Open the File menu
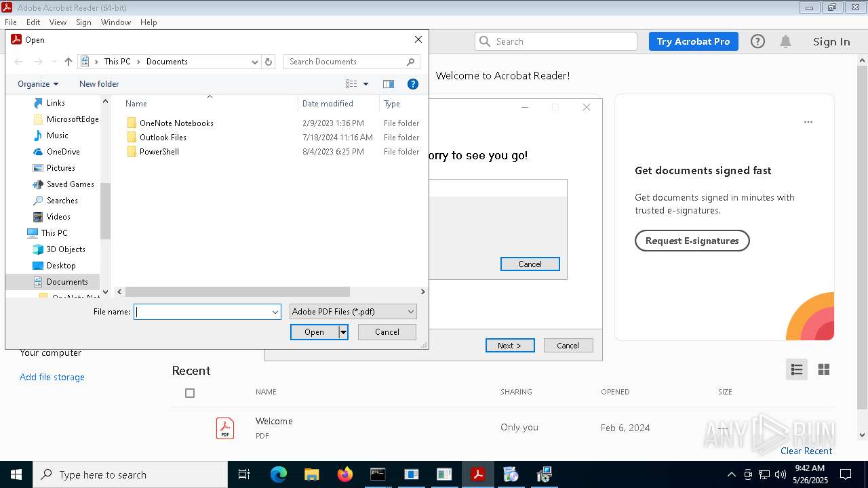 11,22
